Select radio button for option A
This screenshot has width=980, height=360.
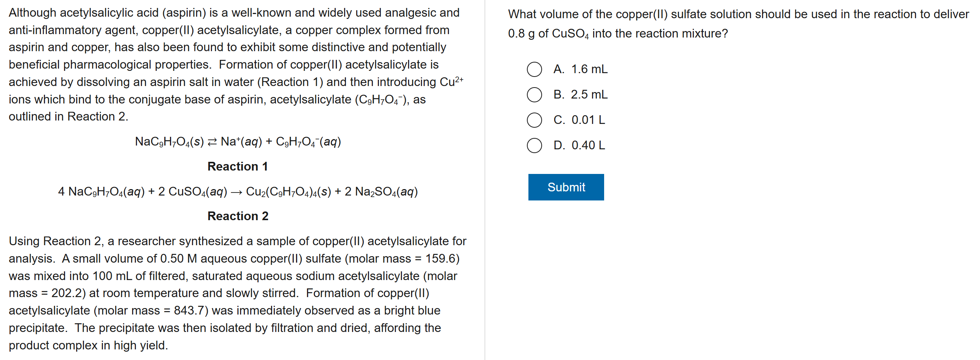pyautogui.click(x=534, y=69)
